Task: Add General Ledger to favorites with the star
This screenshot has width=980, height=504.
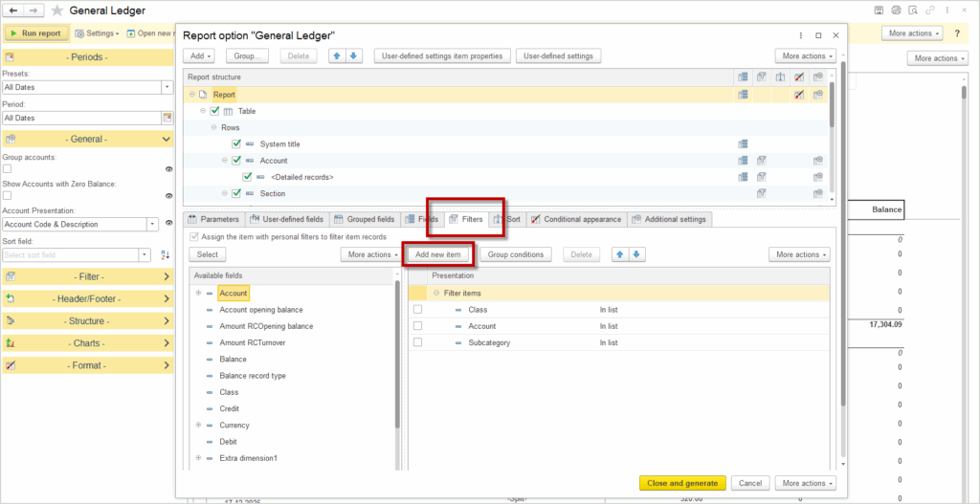Action: (57, 11)
